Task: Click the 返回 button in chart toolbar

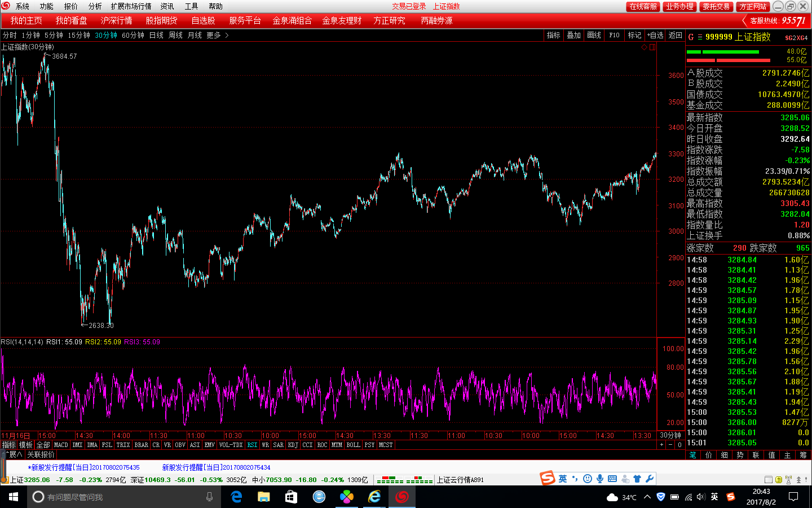Action: [676, 35]
